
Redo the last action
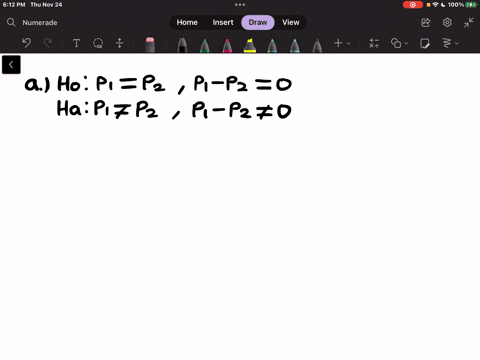click(48, 43)
